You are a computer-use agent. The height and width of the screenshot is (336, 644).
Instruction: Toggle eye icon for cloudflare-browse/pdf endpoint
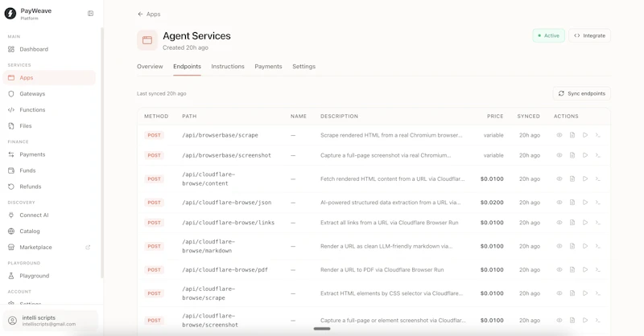click(x=559, y=269)
